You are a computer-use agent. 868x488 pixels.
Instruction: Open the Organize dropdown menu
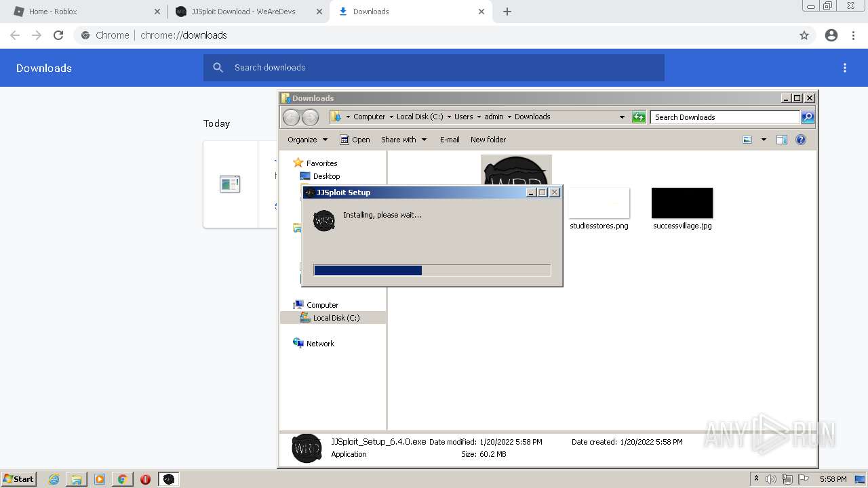(x=308, y=140)
